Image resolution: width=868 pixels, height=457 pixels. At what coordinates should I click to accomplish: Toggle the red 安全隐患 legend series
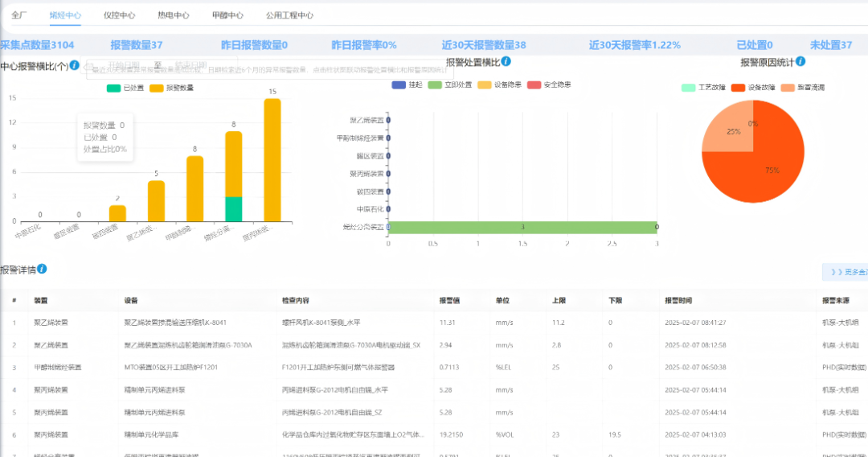pyautogui.click(x=549, y=84)
